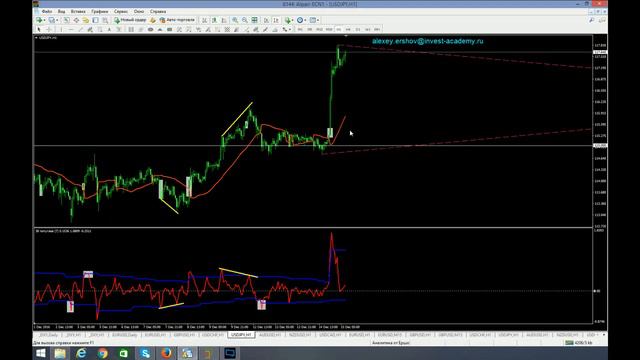Viewport: 640px width, 360px height.
Task: Open the new chart tool
Action: pos(39,20)
